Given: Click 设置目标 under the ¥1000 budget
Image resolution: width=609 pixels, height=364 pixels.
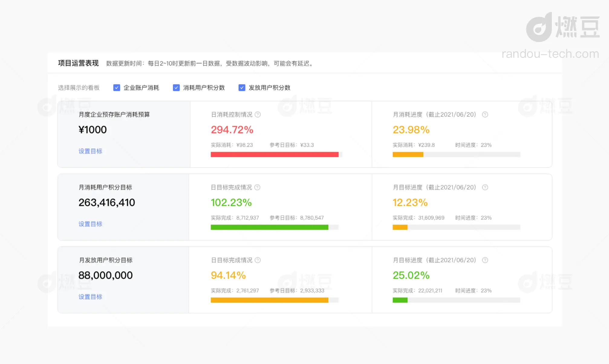Looking at the screenshot, I should point(90,151).
